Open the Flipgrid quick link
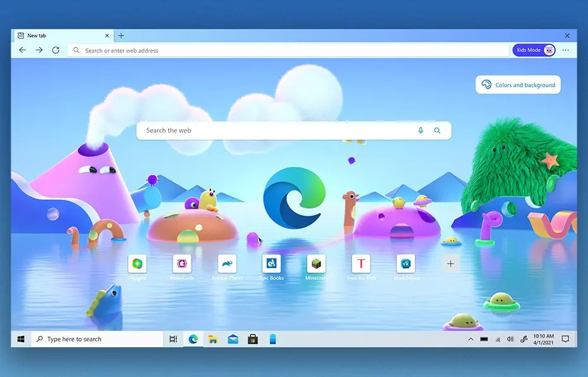 [x=137, y=264]
